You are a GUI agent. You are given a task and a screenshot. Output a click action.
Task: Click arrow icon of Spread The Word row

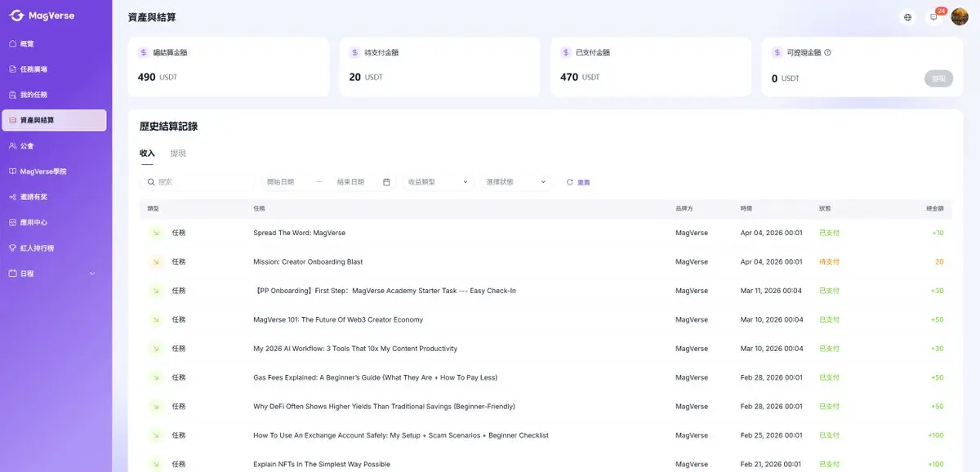(155, 233)
